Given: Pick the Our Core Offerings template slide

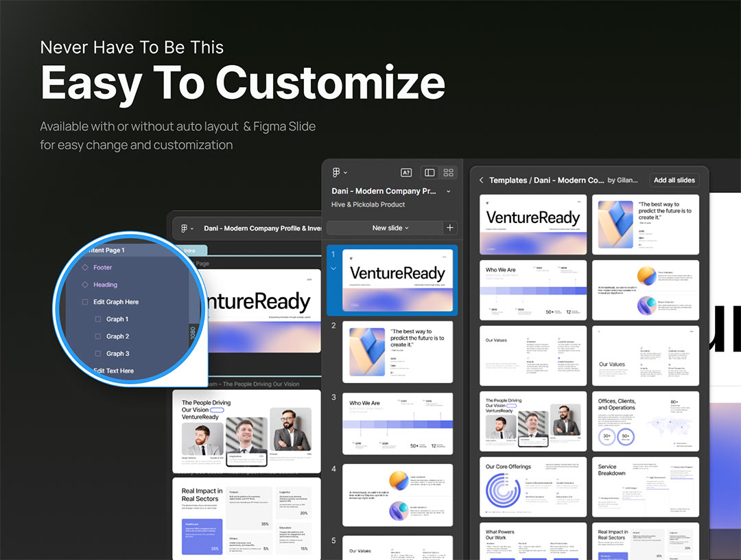Looking at the screenshot, I should coord(533,487).
